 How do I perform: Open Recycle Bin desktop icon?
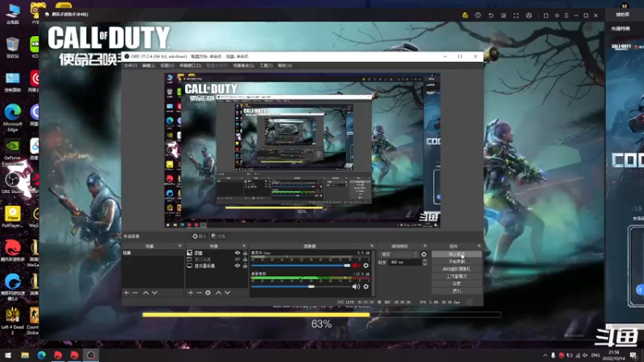(13, 47)
